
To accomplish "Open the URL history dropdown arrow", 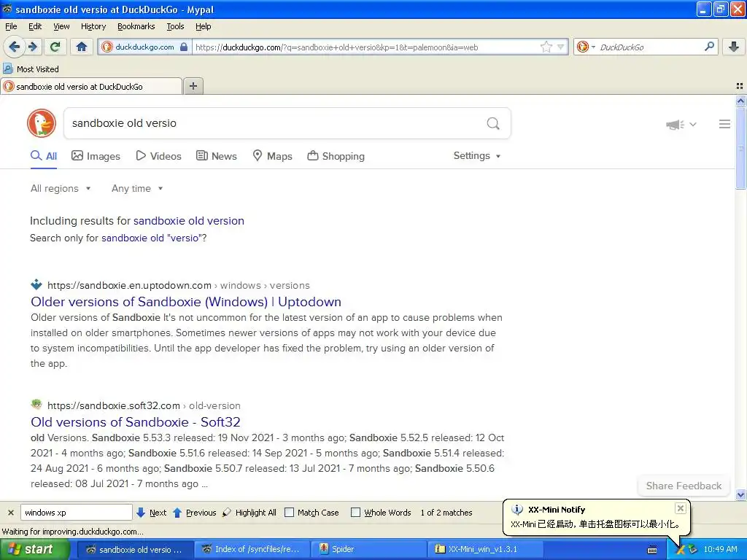I will tap(561, 47).
